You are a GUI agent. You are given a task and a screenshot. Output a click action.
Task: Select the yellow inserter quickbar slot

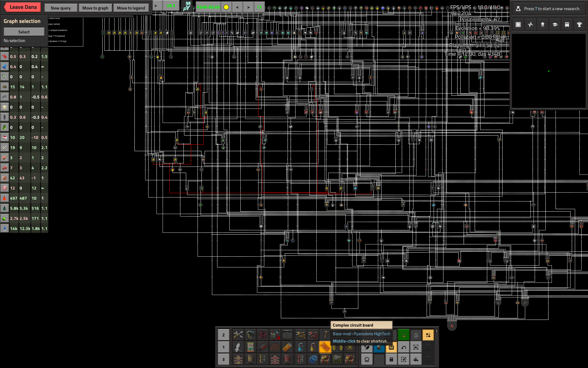coord(301,335)
